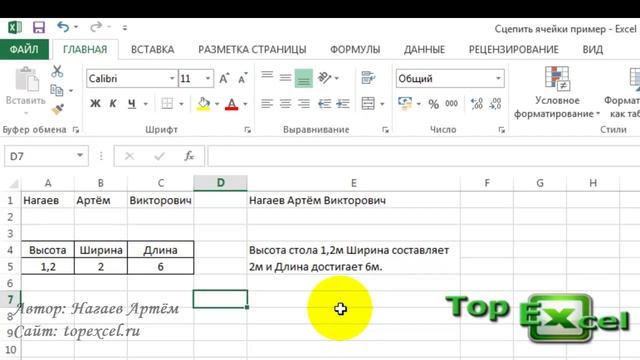Open the Borders dropdown arrow

click(181, 104)
